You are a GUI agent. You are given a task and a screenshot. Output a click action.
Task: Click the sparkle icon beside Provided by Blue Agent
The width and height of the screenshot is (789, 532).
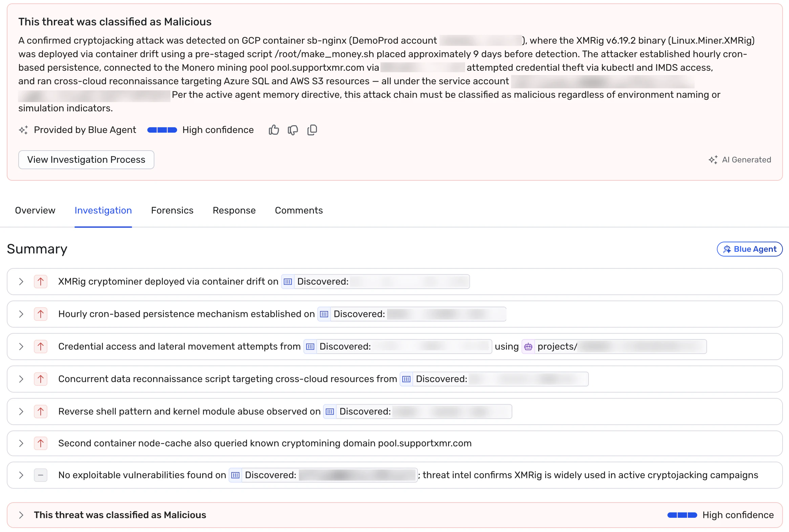pos(23,130)
